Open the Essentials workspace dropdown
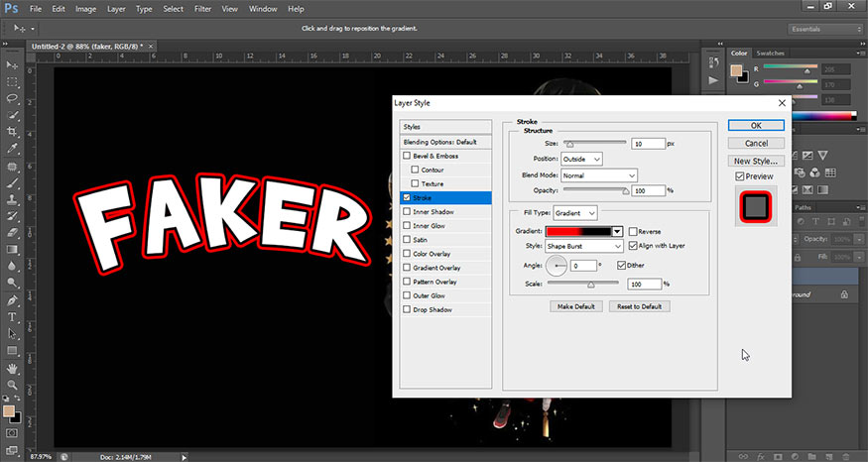This screenshot has width=868, height=462. tap(824, 29)
